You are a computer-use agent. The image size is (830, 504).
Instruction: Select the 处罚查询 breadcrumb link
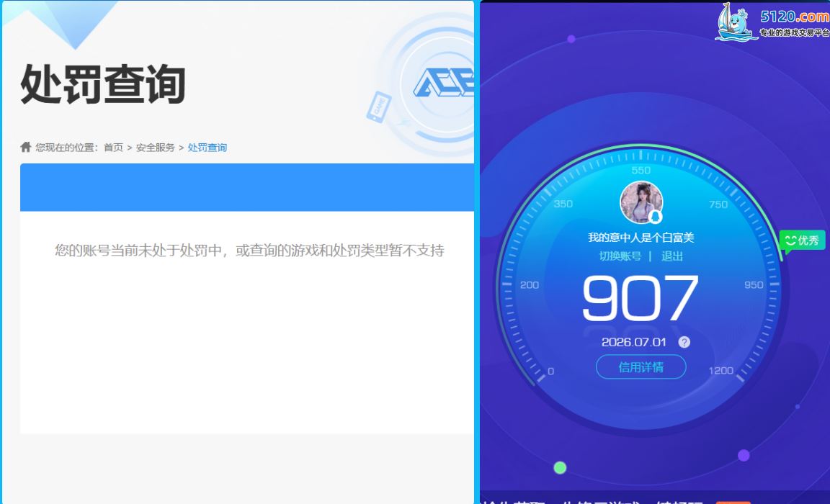(207, 148)
